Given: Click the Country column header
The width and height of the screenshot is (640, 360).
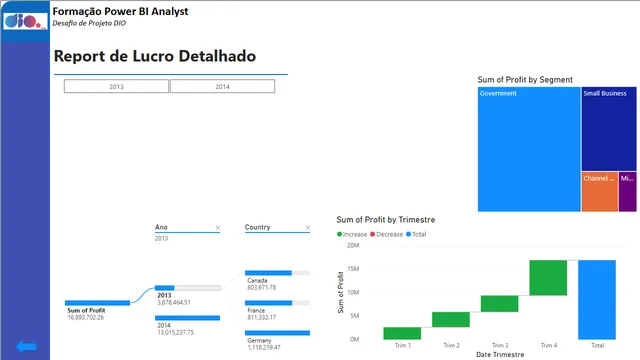Looking at the screenshot, I should [257, 227].
